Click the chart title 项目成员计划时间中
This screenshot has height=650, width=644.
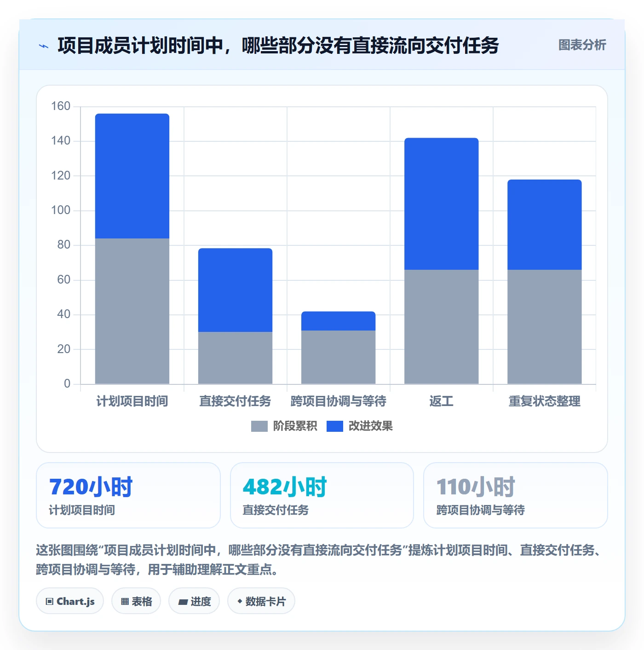278,46
